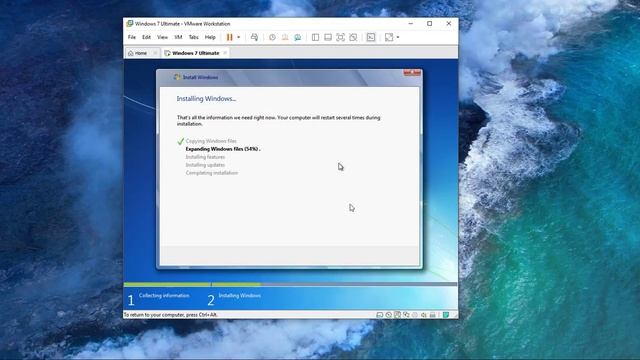
Task: Open the Edit menu
Action: (146, 37)
